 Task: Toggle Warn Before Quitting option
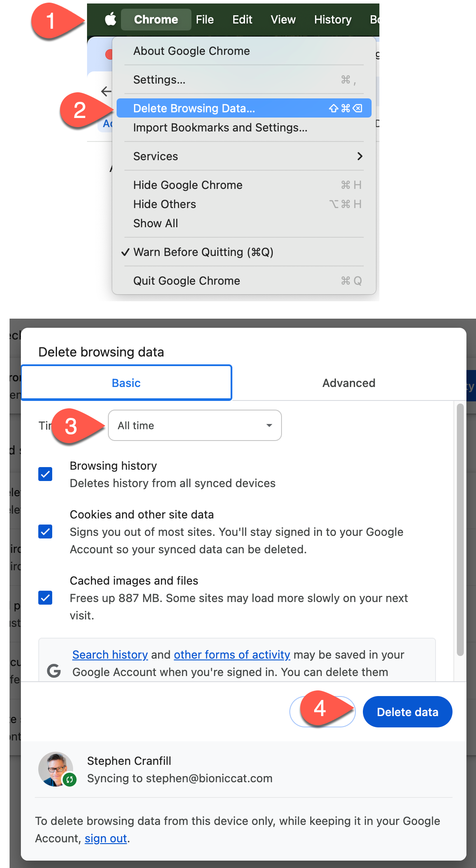pyautogui.click(x=244, y=252)
